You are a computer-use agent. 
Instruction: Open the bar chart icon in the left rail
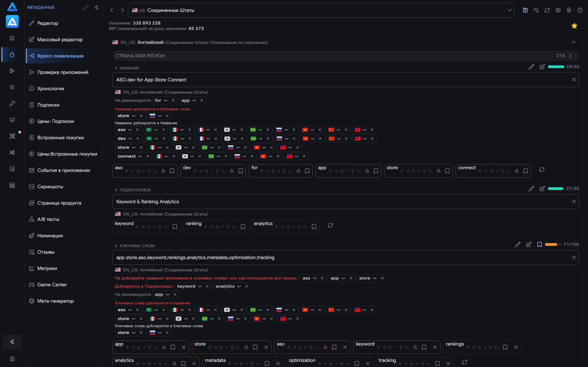point(12,169)
